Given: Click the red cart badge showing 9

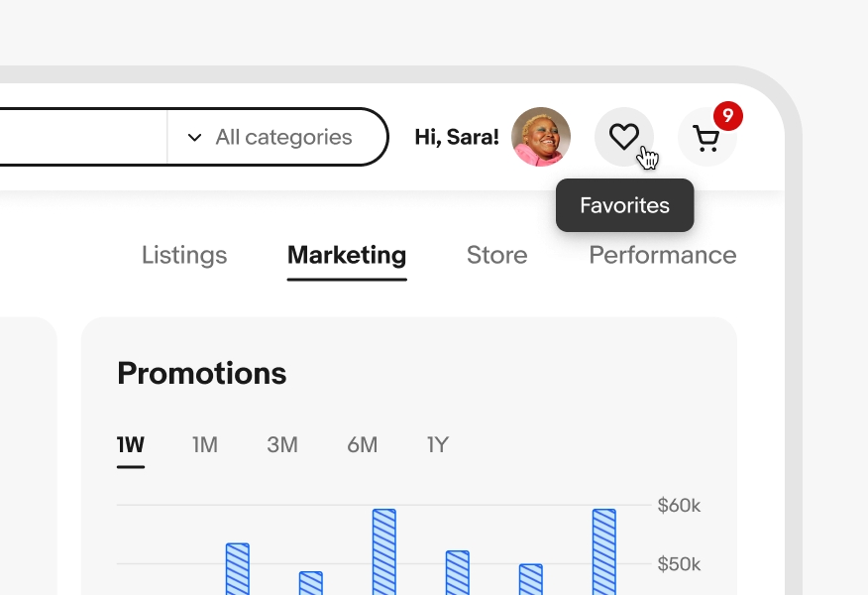Looking at the screenshot, I should tap(727, 116).
